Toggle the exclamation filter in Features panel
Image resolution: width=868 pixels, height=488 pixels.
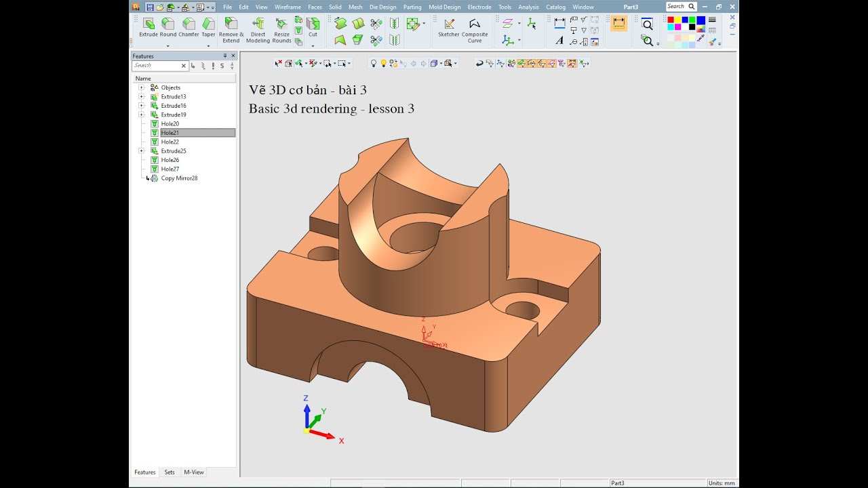[x=213, y=66]
